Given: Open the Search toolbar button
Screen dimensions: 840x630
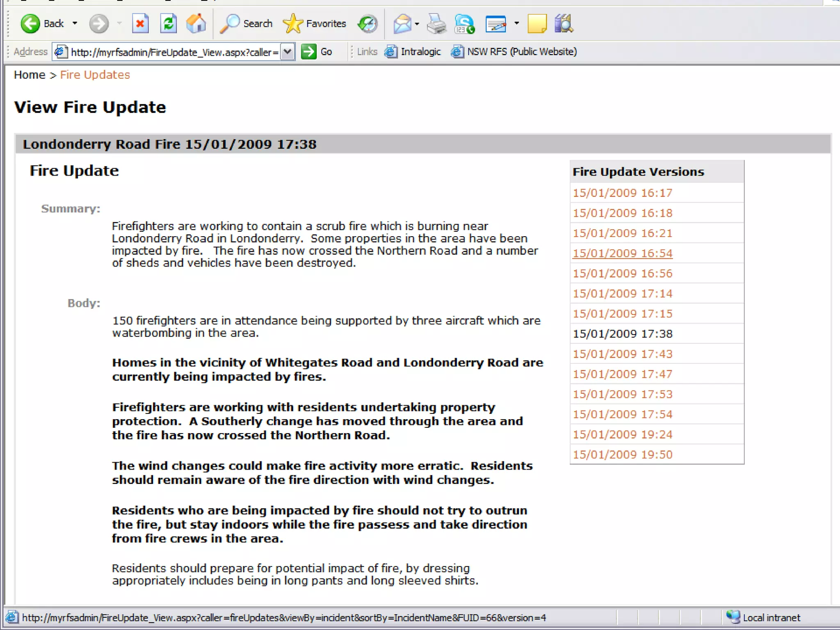Looking at the screenshot, I should (x=247, y=23).
